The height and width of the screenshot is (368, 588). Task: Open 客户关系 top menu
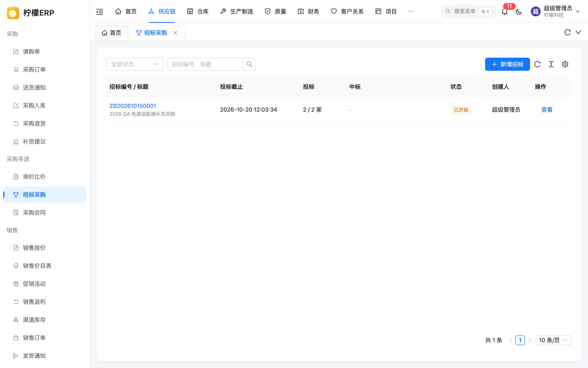pos(347,11)
